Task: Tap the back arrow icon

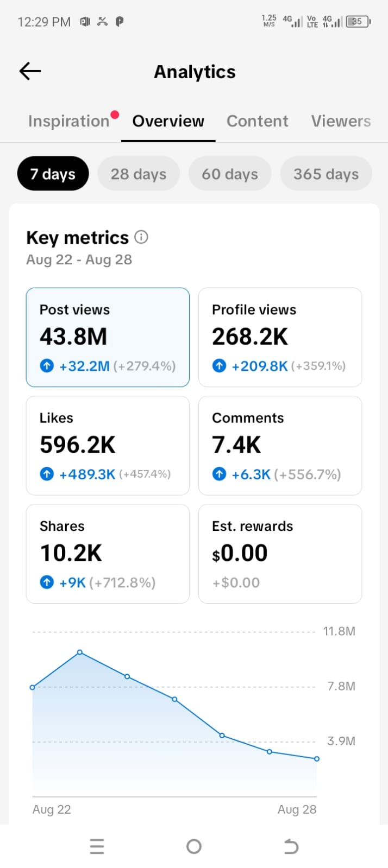Action: pos(30,71)
